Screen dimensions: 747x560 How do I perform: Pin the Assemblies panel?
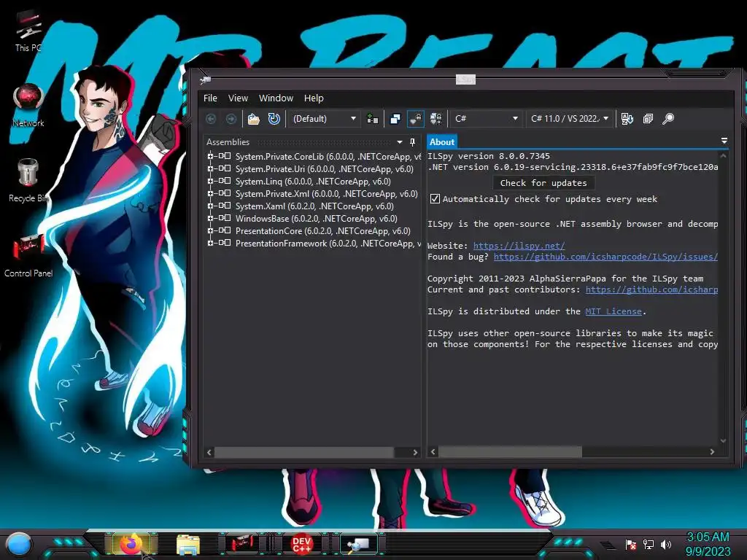pyautogui.click(x=413, y=142)
